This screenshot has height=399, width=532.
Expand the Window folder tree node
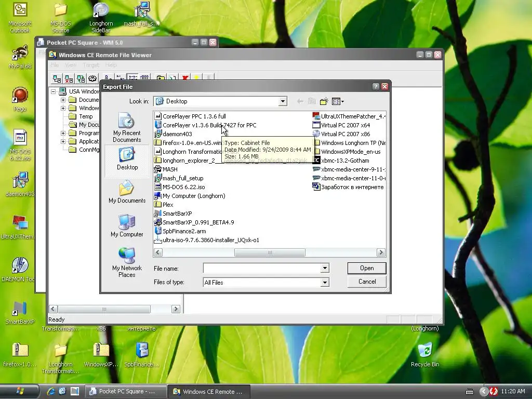[63, 108]
